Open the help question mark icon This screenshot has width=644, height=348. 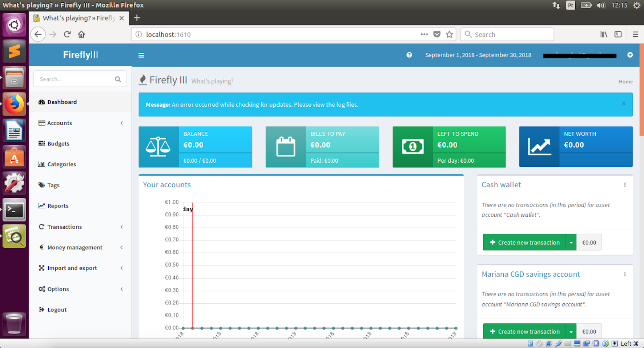pyautogui.click(x=409, y=55)
